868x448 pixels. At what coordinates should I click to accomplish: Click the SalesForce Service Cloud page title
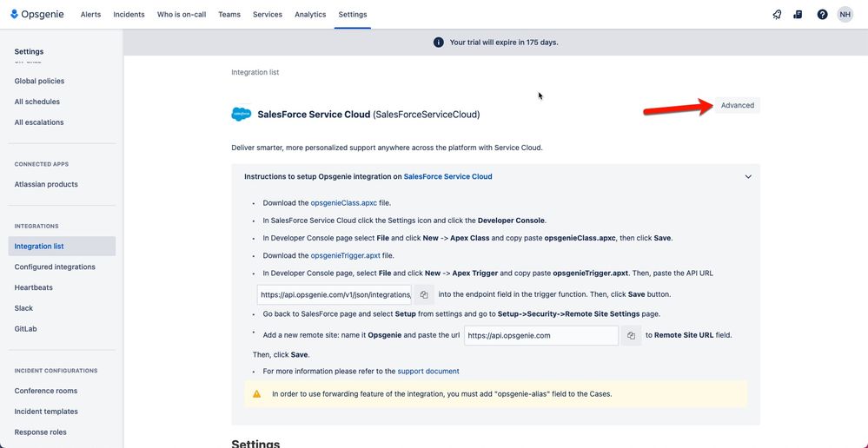click(368, 115)
